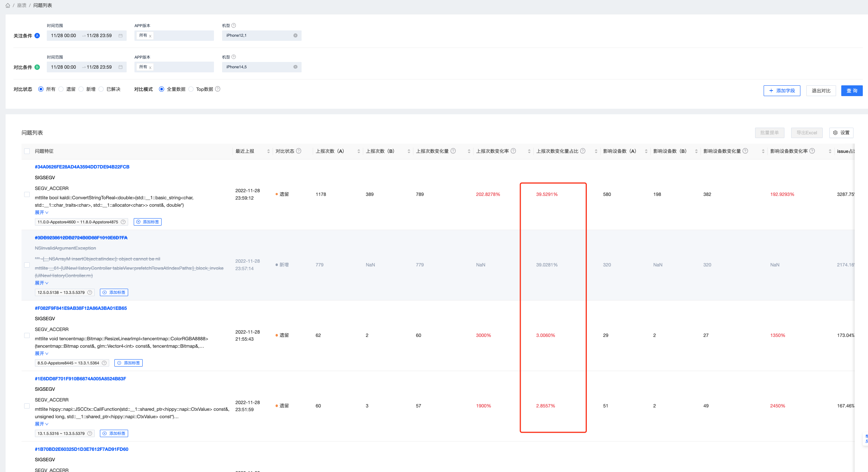Click help icon on 上报次数变化量 header

(x=453, y=151)
